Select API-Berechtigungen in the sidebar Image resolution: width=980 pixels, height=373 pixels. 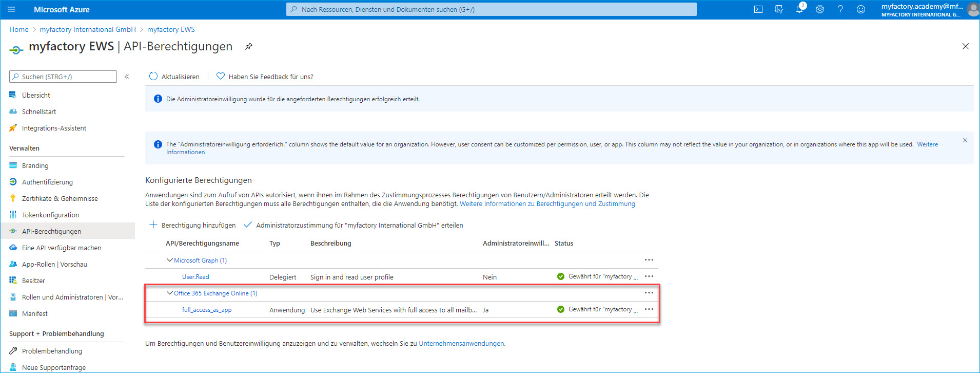(68, 231)
